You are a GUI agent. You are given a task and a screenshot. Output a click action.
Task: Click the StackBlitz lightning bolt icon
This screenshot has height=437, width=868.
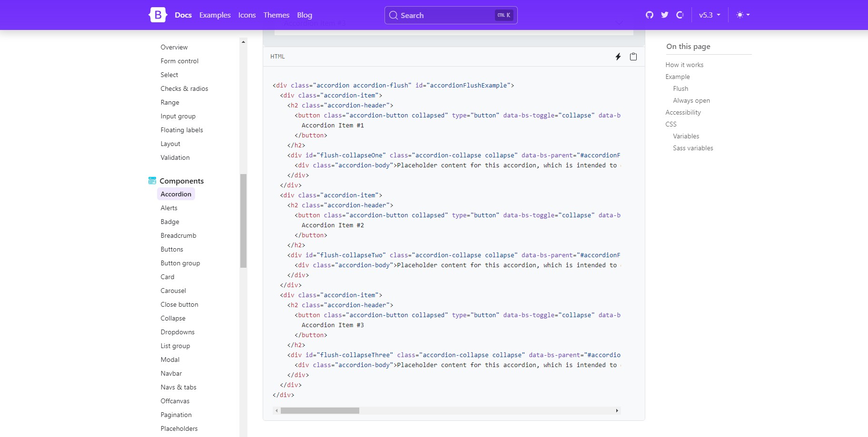618,57
